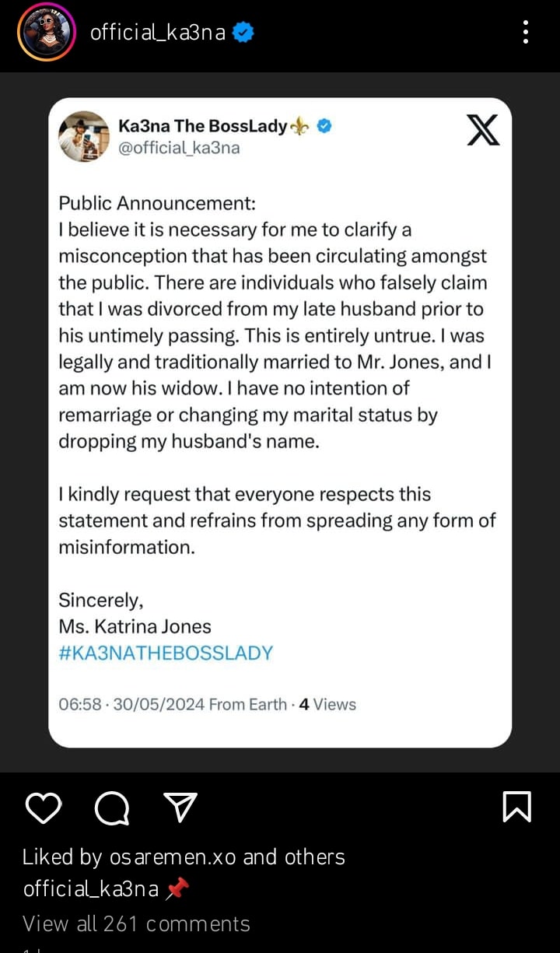This screenshot has height=953, width=560.
Task: Click the X logo on the embedded tweet
Action: pyautogui.click(x=483, y=131)
